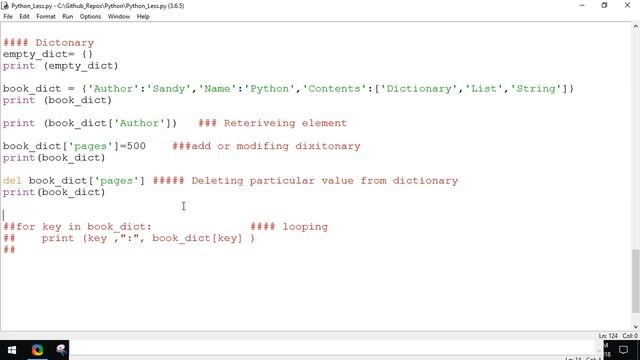Restore down the IDLE editor window
The width and height of the screenshot is (640, 360).
(x=604, y=6)
